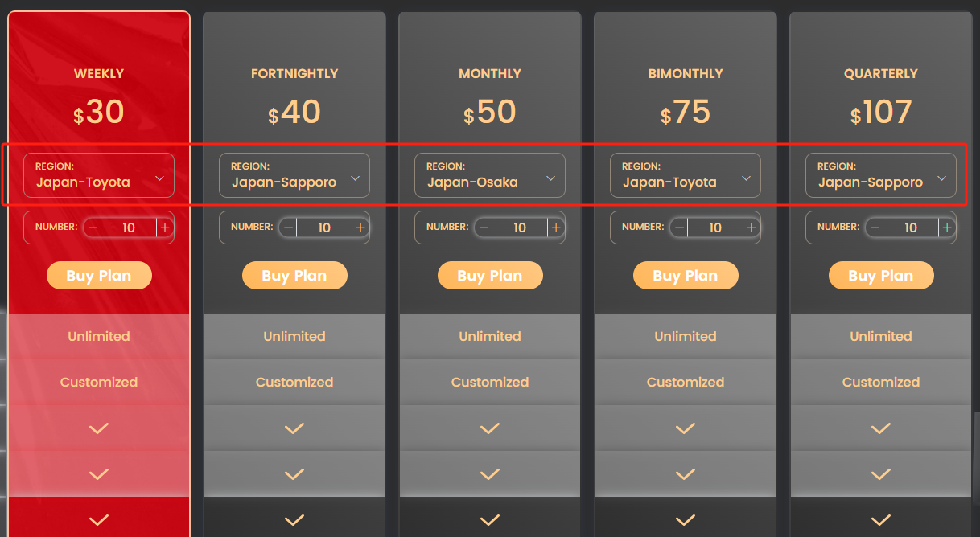Increase the number on the Monthly plan

tap(555, 228)
